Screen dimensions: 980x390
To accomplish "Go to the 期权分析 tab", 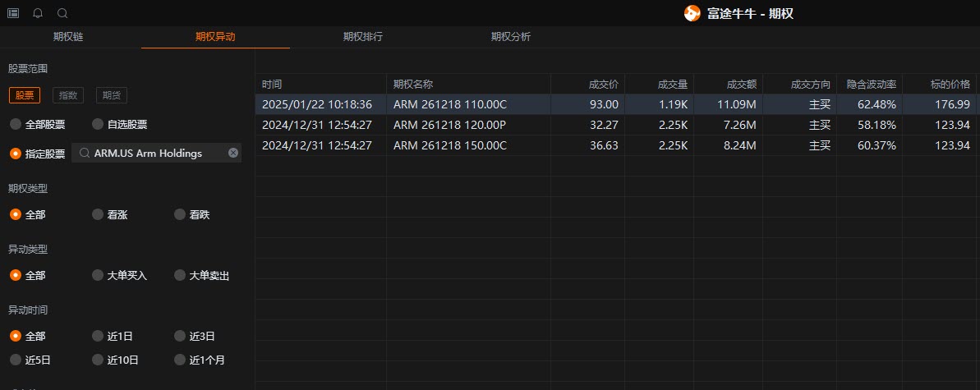I will pos(511,37).
